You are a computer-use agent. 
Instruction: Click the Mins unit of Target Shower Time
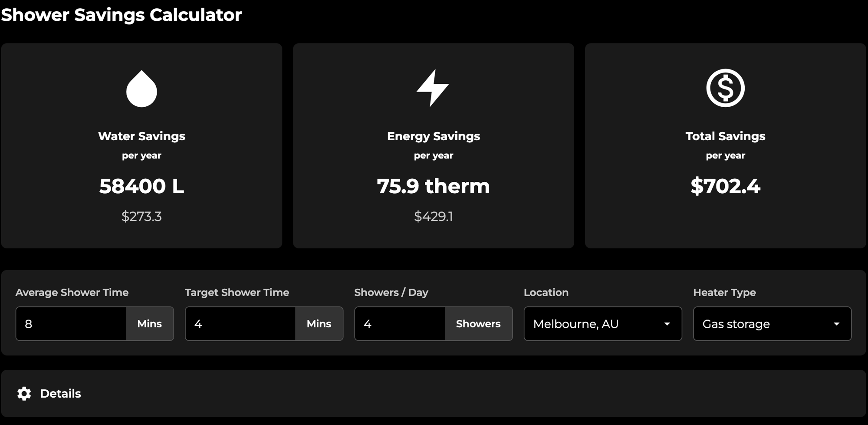pyautogui.click(x=319, y=324)
